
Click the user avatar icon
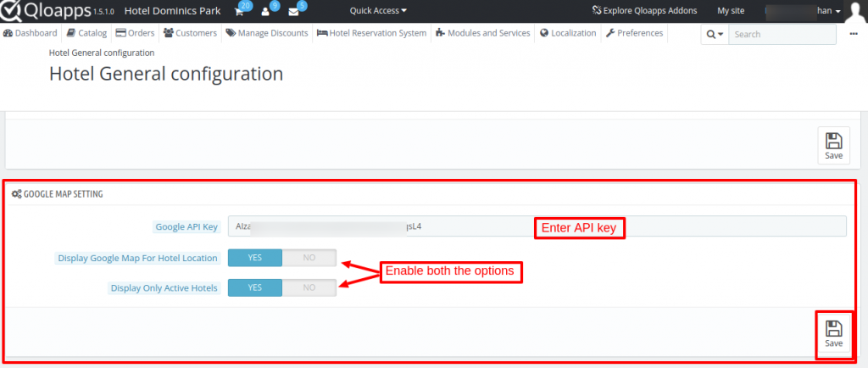[856, 11]
